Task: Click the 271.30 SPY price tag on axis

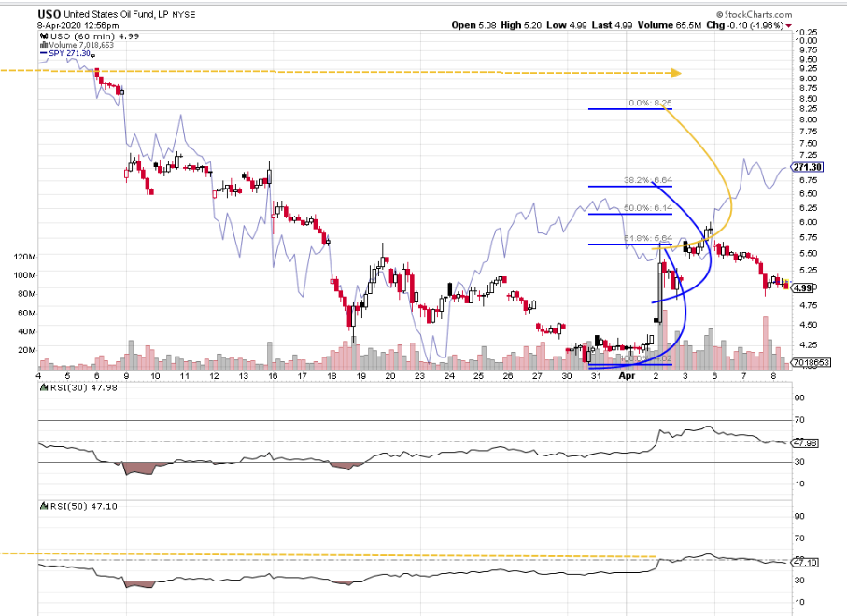Action: 807,167
